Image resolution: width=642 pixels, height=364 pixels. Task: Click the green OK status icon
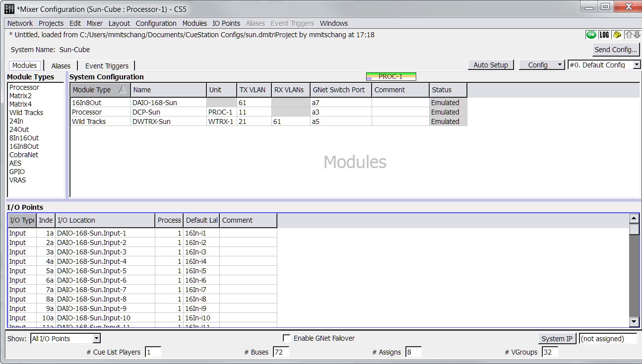591,35
